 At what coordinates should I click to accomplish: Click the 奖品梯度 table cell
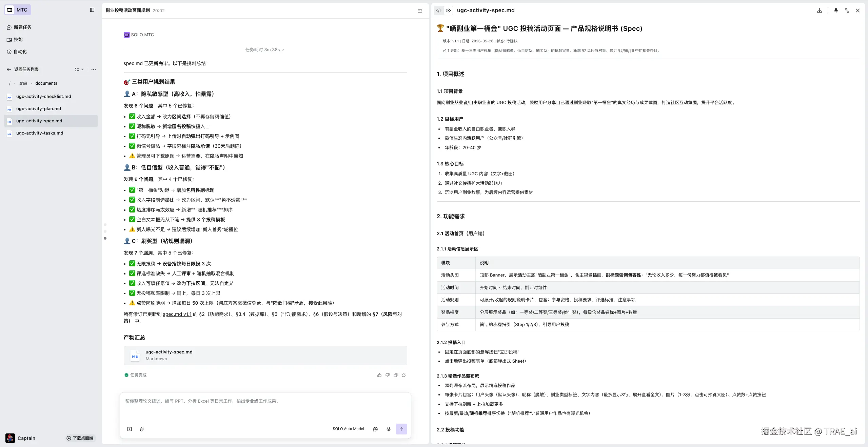tap(456, 312)
